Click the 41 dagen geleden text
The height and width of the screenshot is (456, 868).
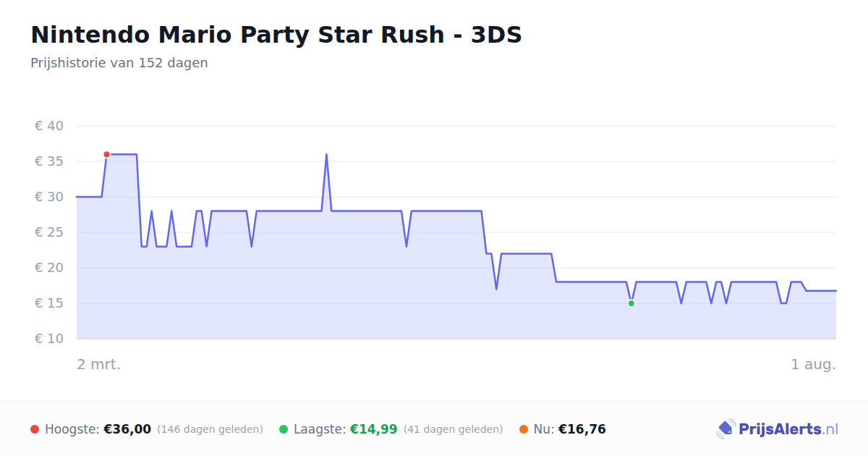pyautogui.click(x=453, y=429)
